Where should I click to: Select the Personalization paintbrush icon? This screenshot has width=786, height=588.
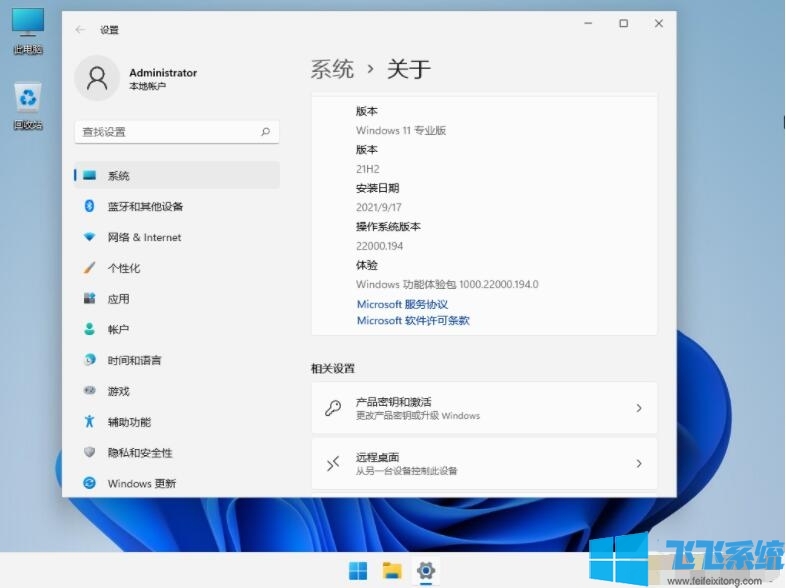coord(89,268)
